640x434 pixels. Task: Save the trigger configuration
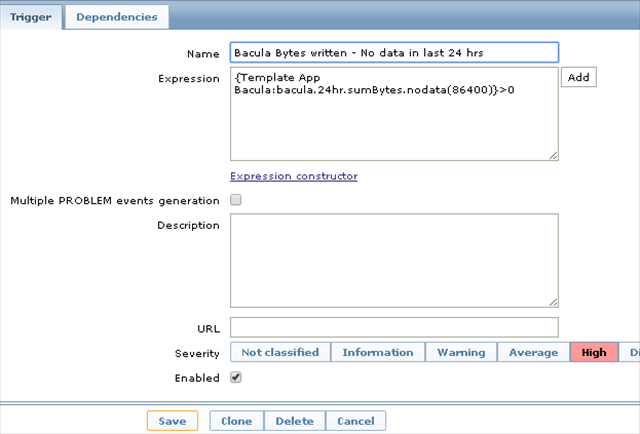[x=172, y=421]
